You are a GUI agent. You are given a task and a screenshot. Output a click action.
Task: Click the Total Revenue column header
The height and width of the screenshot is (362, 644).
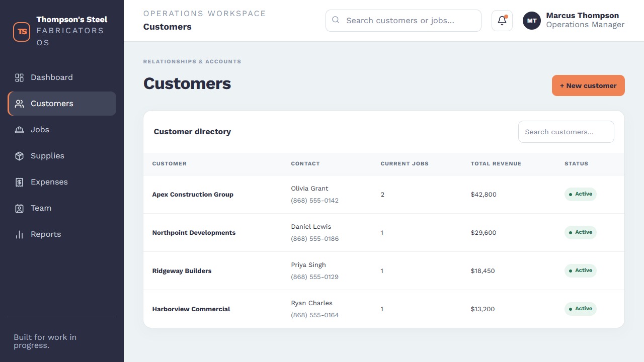coord(496,164)
